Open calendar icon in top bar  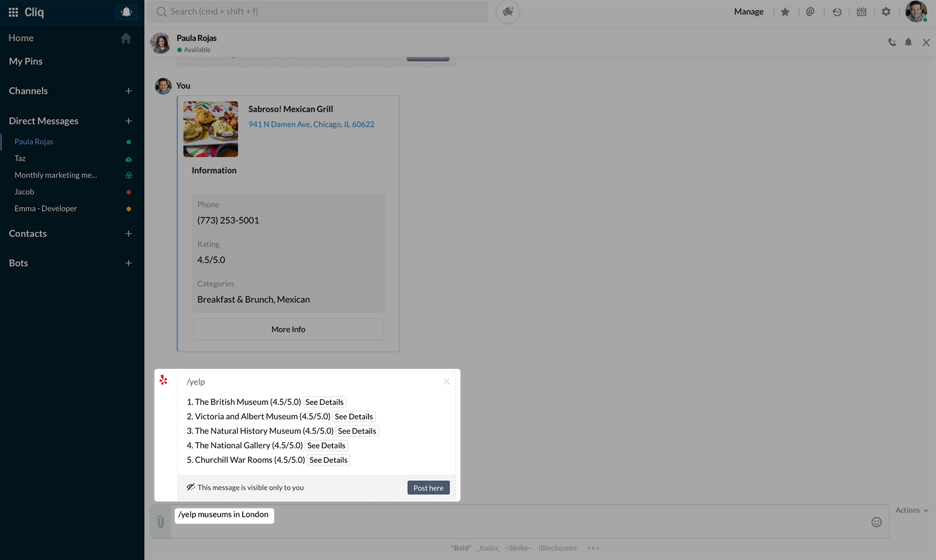[x=862, y=12]
